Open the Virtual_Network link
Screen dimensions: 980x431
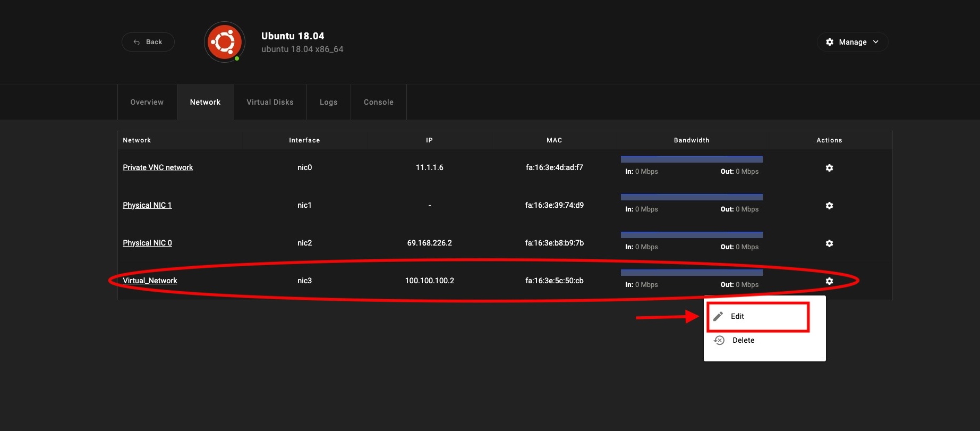click(150, 281)
